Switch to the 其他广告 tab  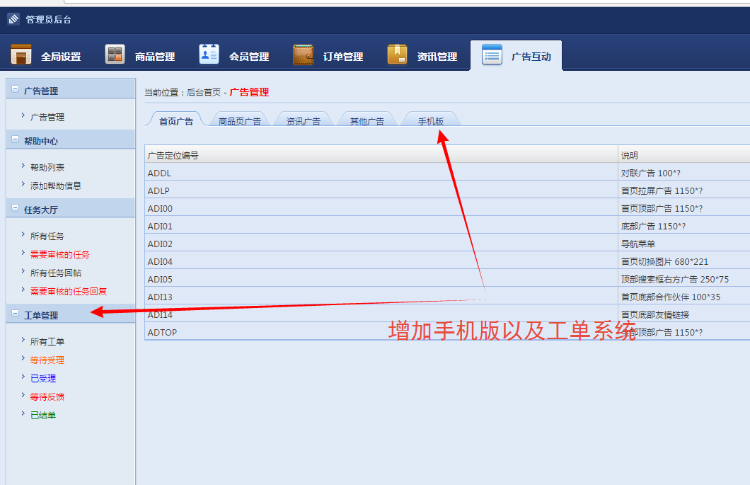pyautogui.click(x=367, y=120)
